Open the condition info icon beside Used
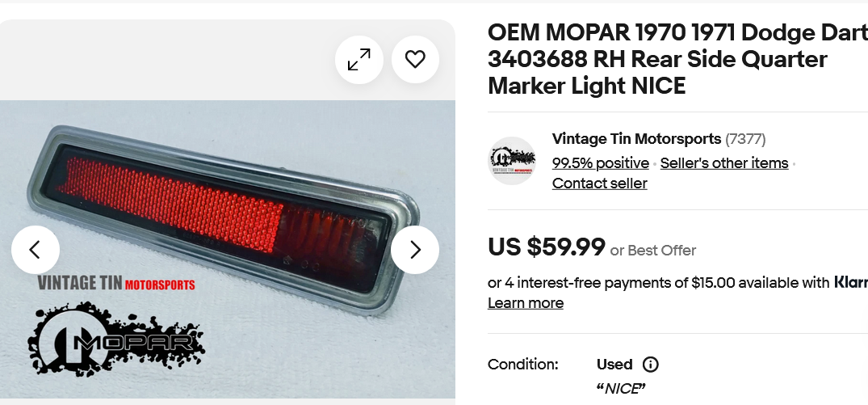This screenshot has width=868, height=405. [650, 365]
